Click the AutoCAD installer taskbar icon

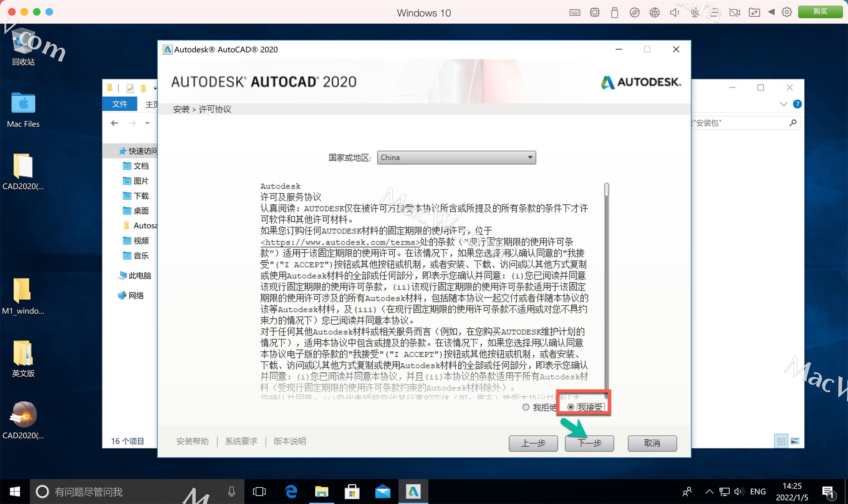[x=413, y=491]
